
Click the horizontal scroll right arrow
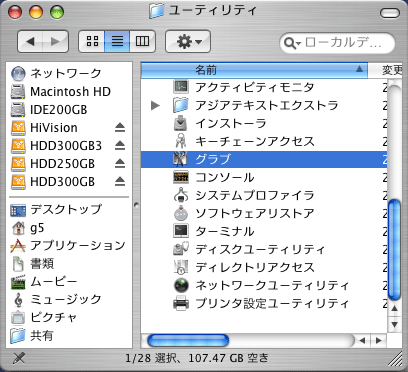coord(378,341)
